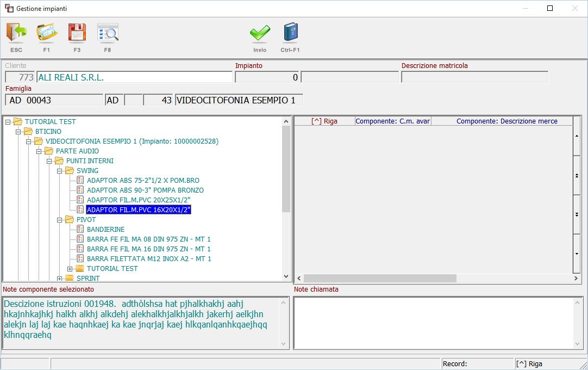Click the Gestione impianti window title icon
This screenshot has height=370, width=588.
coord(9,8)
